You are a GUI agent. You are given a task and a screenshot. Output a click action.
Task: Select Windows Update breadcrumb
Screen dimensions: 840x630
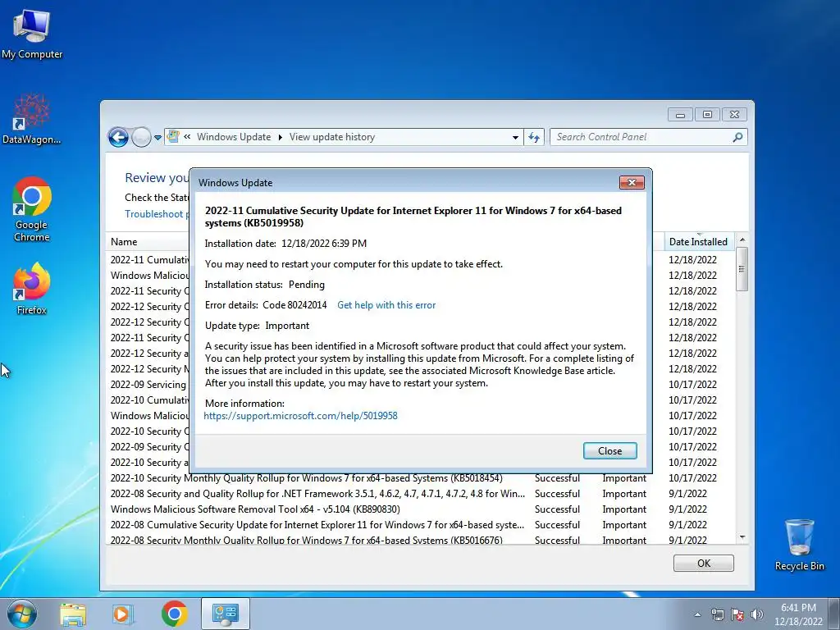[x=234, y=137]
